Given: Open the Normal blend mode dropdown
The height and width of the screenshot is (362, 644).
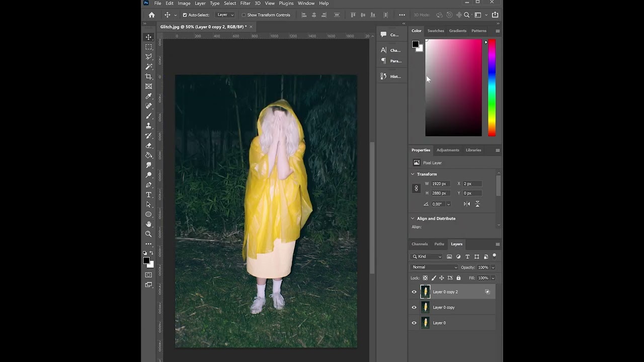Looking at the screenshot, I should coord(434,267).
